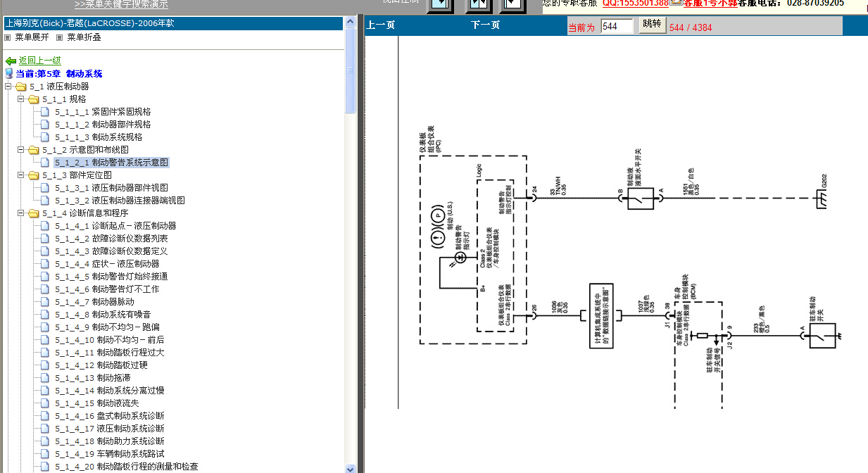The height and width of the screenshot is (473, 868).
Task: Go to previous page with 上一页
Action: pos(381,25)
